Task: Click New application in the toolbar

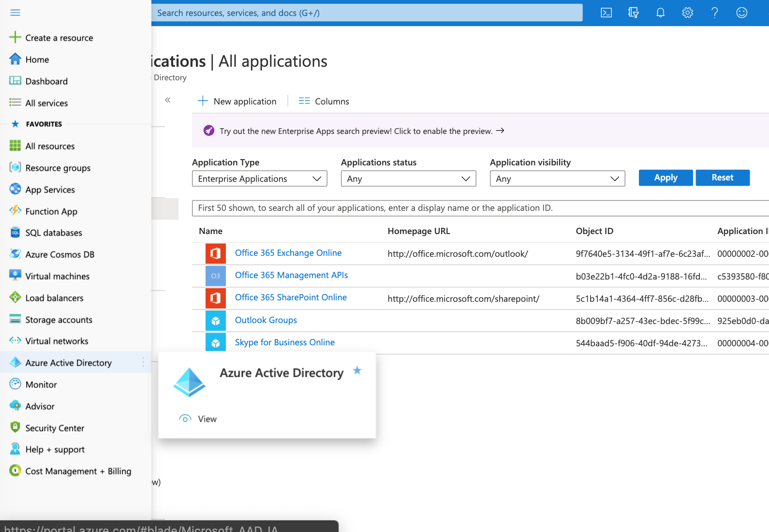Action: 237,102
